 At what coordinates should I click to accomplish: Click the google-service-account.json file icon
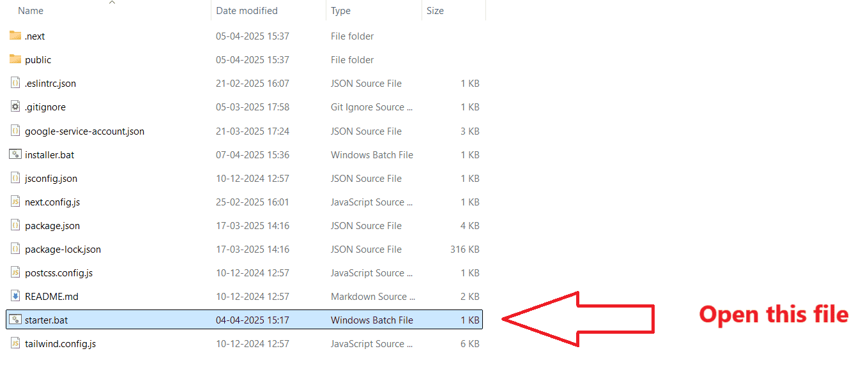[x=15, y=131]
